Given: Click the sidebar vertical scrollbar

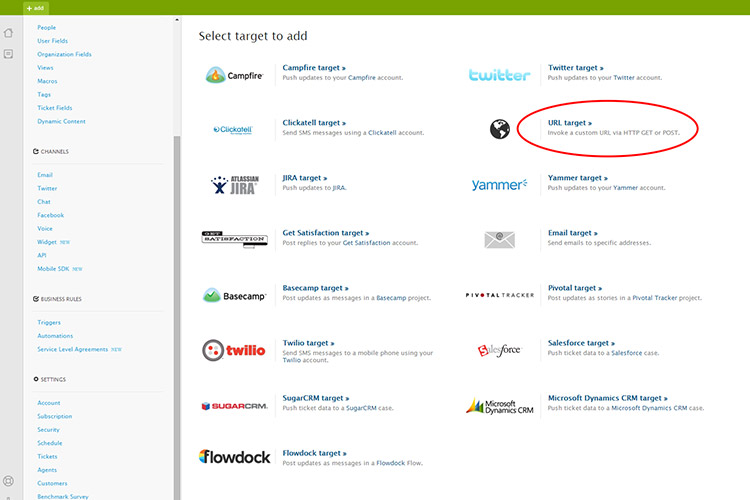Looking at the screenshot, I should (177, 300).
